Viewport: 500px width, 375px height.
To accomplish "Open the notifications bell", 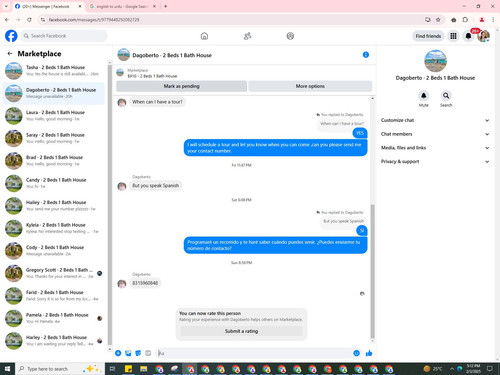I will click(x=468, y=36).
